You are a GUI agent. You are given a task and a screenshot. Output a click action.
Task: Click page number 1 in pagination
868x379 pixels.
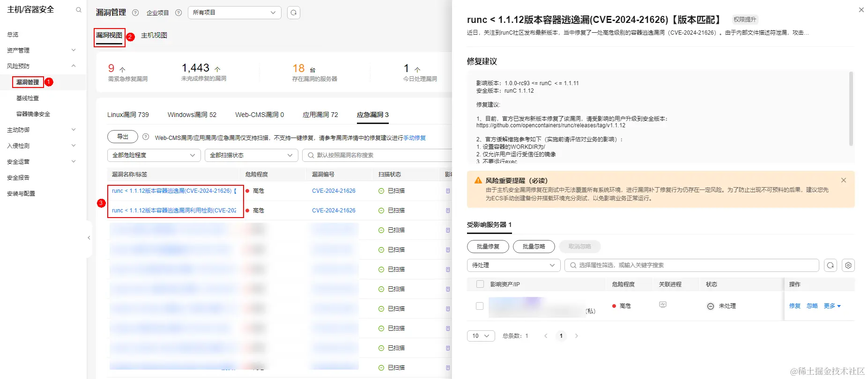coord(561,336)
